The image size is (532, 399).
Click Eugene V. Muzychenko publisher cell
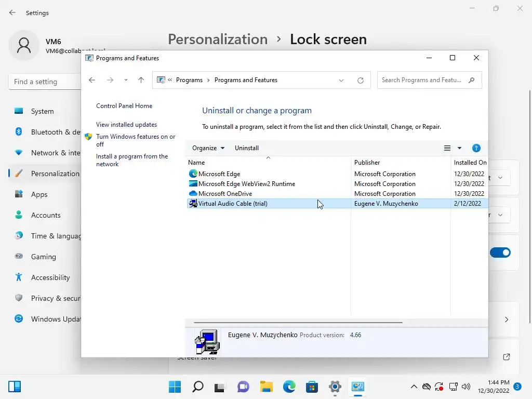(x=386, y=204)
